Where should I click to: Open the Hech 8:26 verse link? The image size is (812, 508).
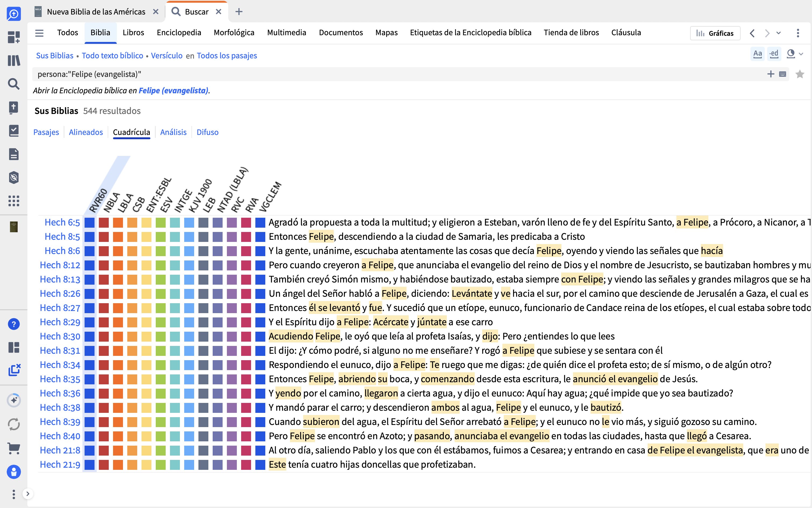click(x=60, y=294)
